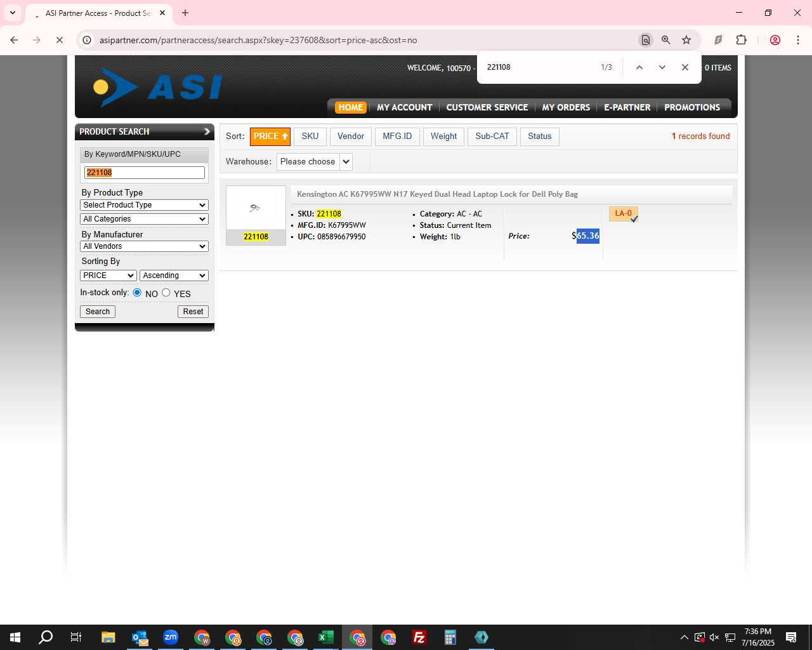Open the notification center icon
812x650 pixels.
[791, 637]
